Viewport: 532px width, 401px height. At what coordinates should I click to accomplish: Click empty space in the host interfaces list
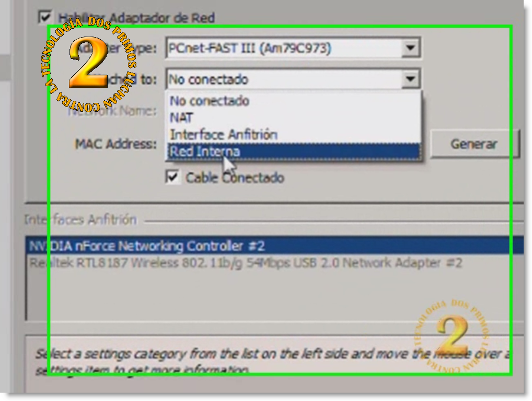(274, 295)
